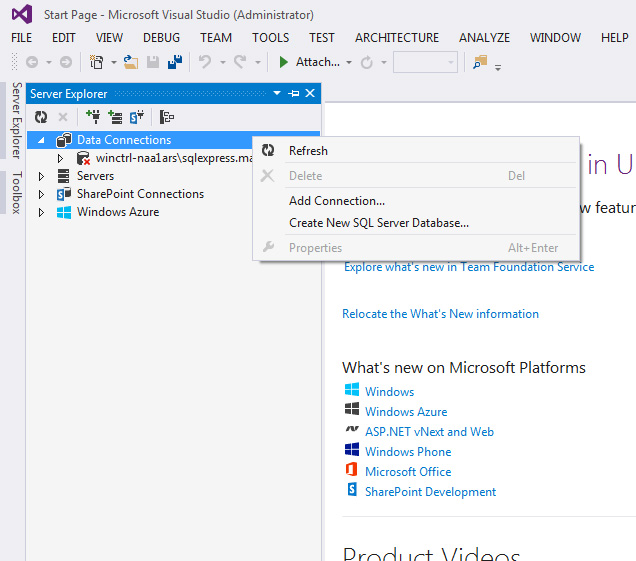Click the Open File toolbar icon

click(x=131, y=62)
